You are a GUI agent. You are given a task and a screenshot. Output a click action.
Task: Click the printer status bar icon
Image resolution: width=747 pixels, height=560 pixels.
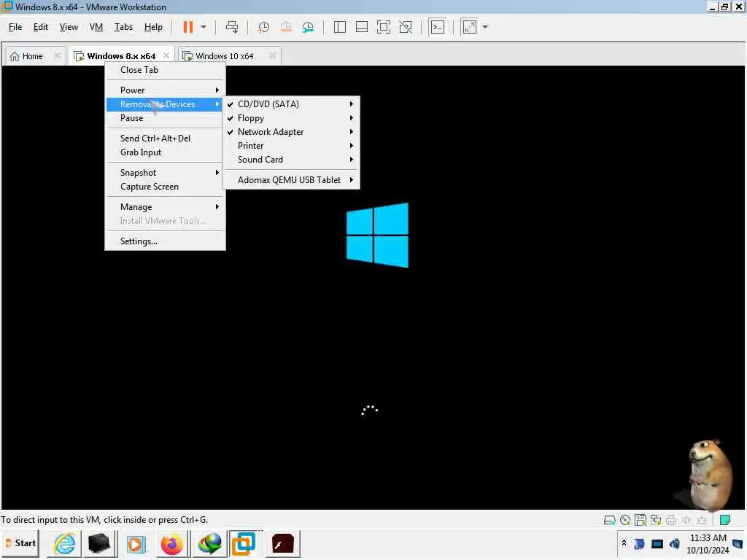671,520
